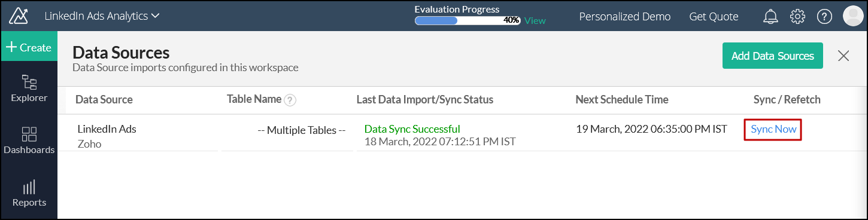The image size is (868, 220).
Task: Click the Sync Now link
Action: click(773, 129)
